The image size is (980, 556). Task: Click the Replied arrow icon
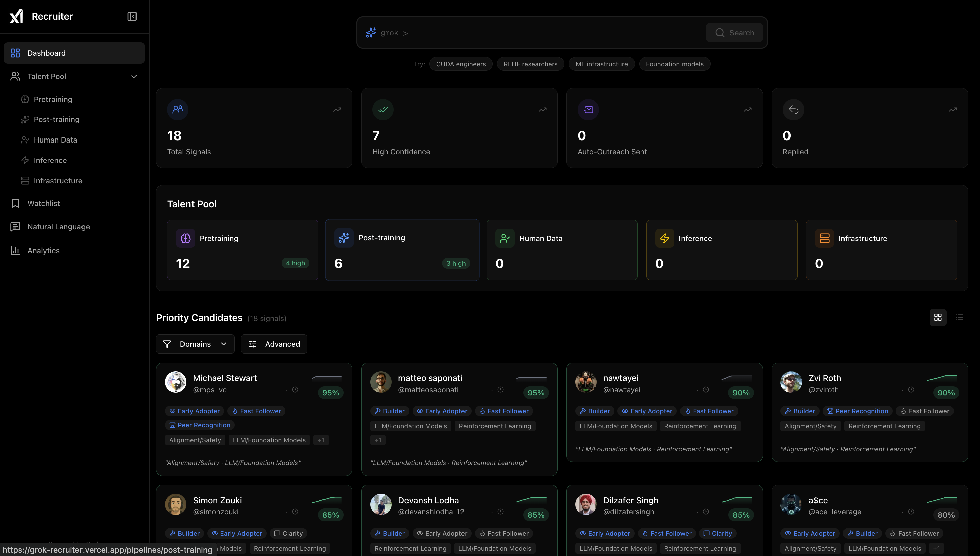click(793, 110)
